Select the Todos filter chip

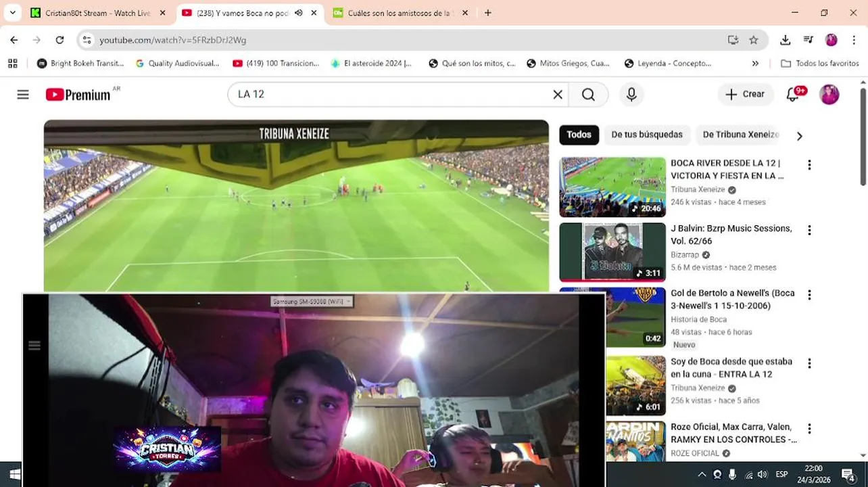pos(579,135)
